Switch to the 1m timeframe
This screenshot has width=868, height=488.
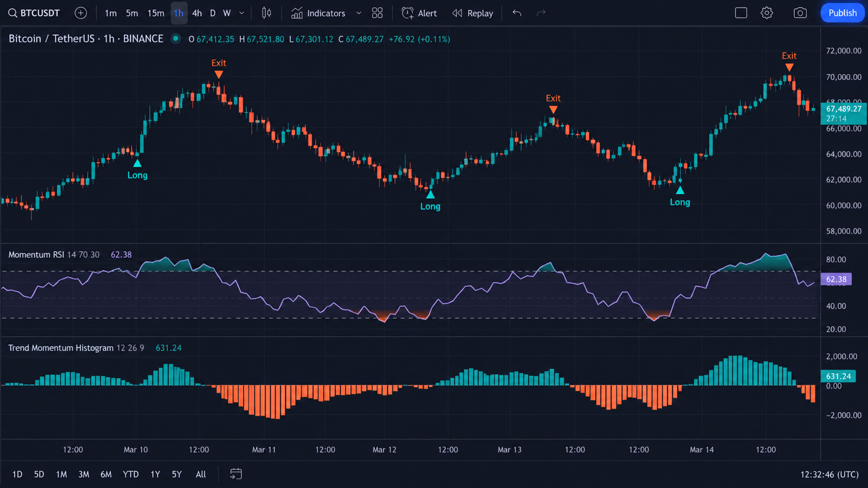click(111, 13)
